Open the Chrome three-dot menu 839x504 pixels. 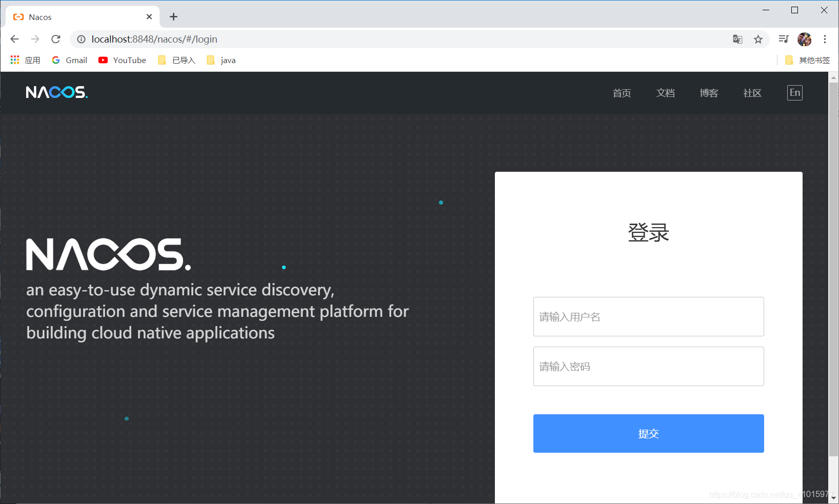(825, 39)
